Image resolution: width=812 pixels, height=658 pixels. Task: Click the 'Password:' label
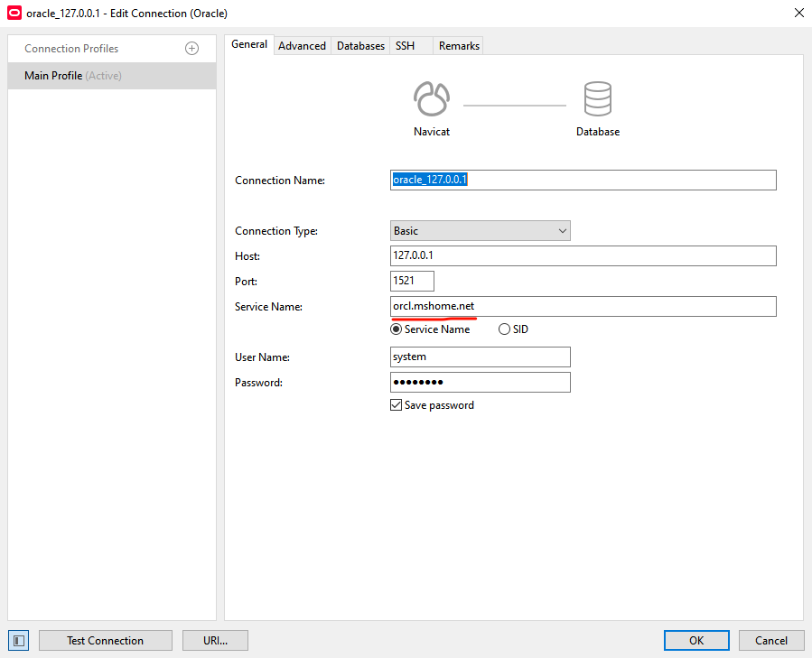pyautogui.click(x=258, y=383)
